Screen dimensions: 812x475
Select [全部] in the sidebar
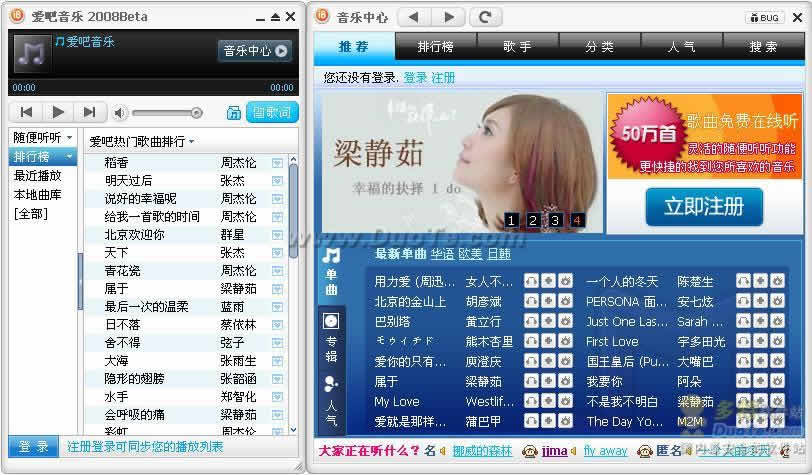[x=31, y=214]
